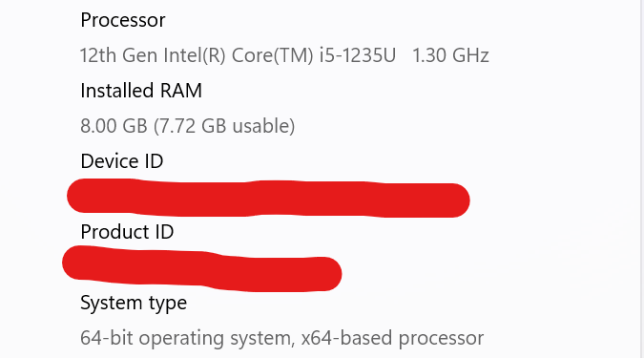Click the red redaction bar under Product ID
The image size is (644, 358).
pos(201,268)
